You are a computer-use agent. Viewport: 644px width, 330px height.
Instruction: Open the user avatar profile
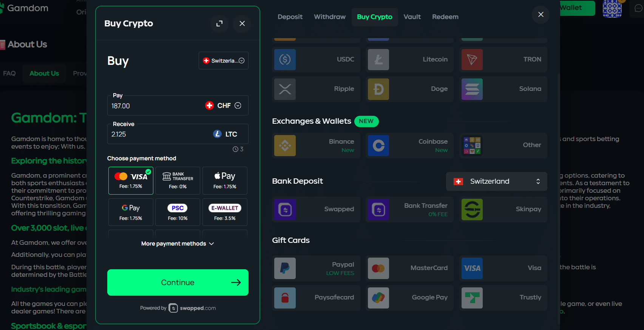(x=612, y=8)
